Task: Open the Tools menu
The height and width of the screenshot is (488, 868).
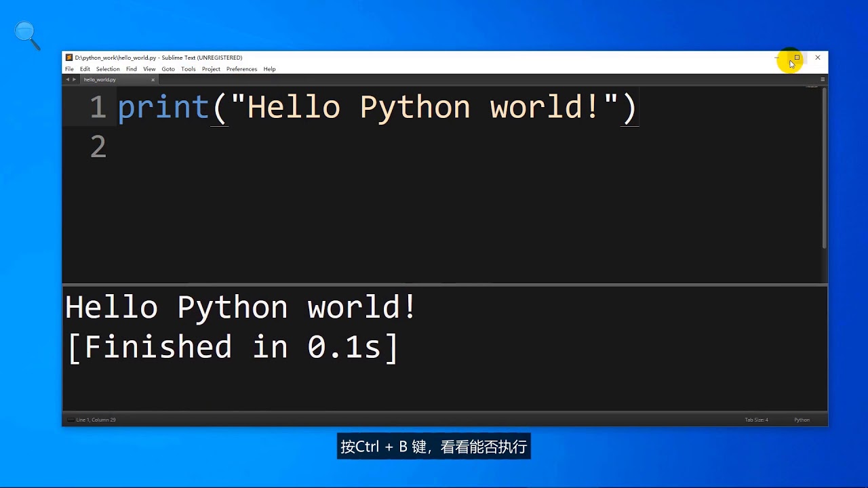Action: point(189,69)
